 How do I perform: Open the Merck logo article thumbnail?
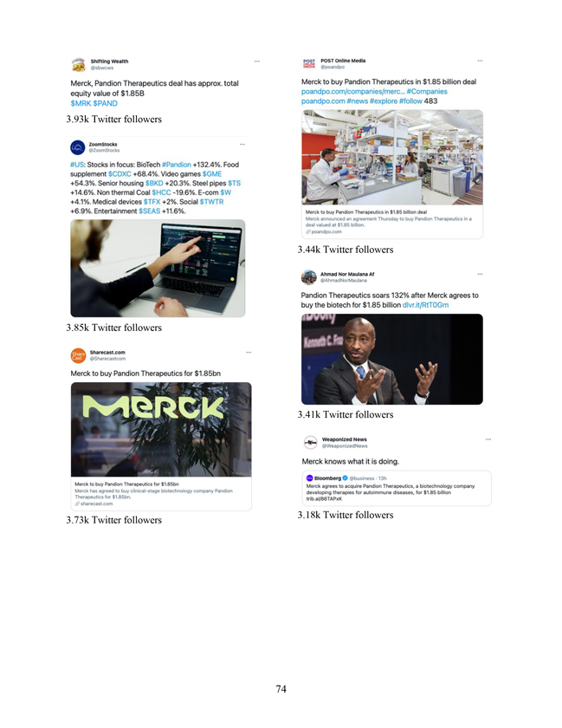click(161, 430)
